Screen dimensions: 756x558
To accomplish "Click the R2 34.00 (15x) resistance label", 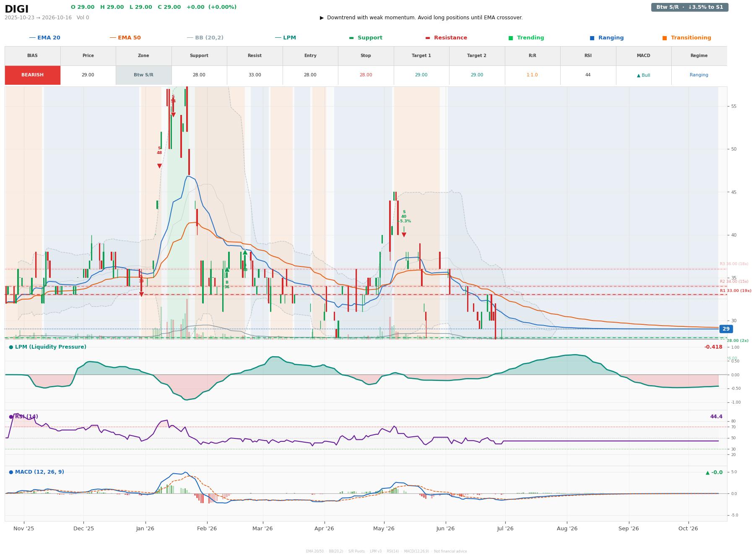I will 734,282.
